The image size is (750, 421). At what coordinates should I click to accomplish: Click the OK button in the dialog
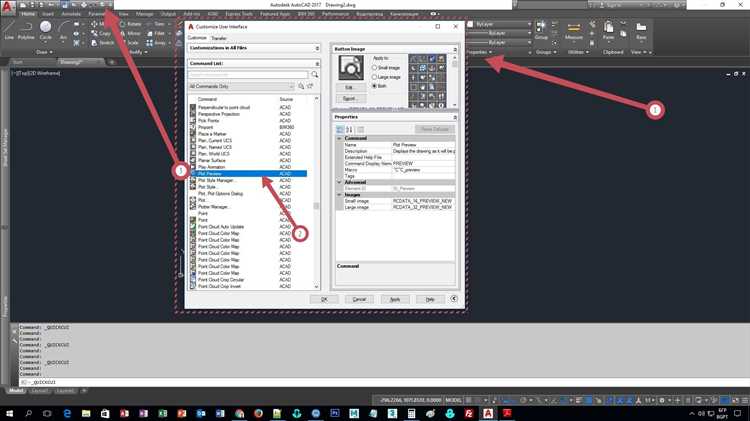tap(324, 299)
